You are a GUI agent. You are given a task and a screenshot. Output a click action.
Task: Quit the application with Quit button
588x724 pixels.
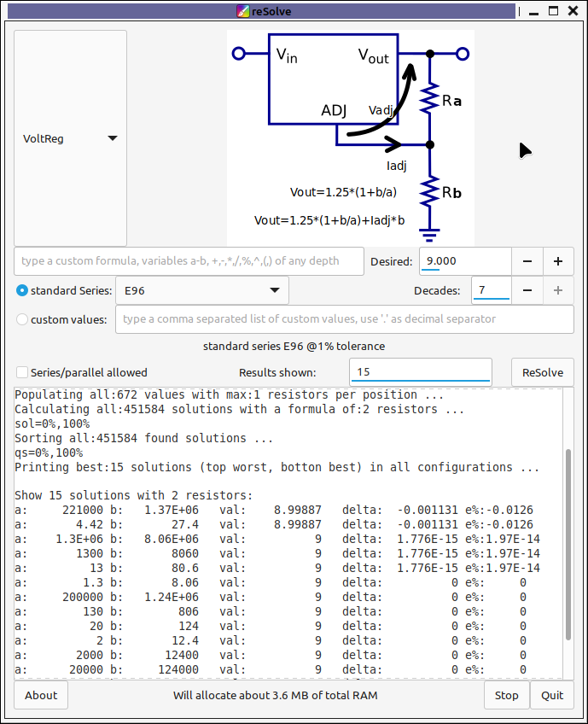(552, 695)
